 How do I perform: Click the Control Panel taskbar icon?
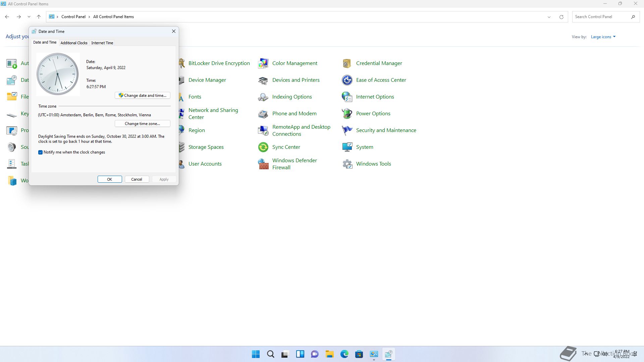pyautogui.click(x=374, y=354)
